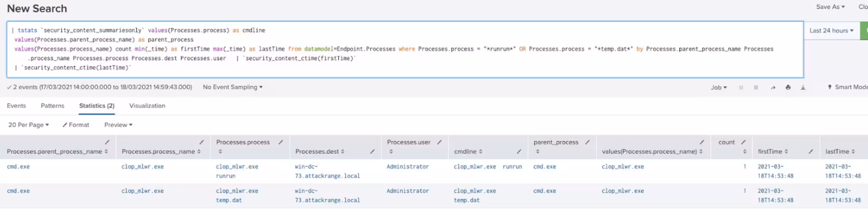Sort by the firstTime column
Image resolution: width=868 pixels, height=212 pixels.
[773, 152]
